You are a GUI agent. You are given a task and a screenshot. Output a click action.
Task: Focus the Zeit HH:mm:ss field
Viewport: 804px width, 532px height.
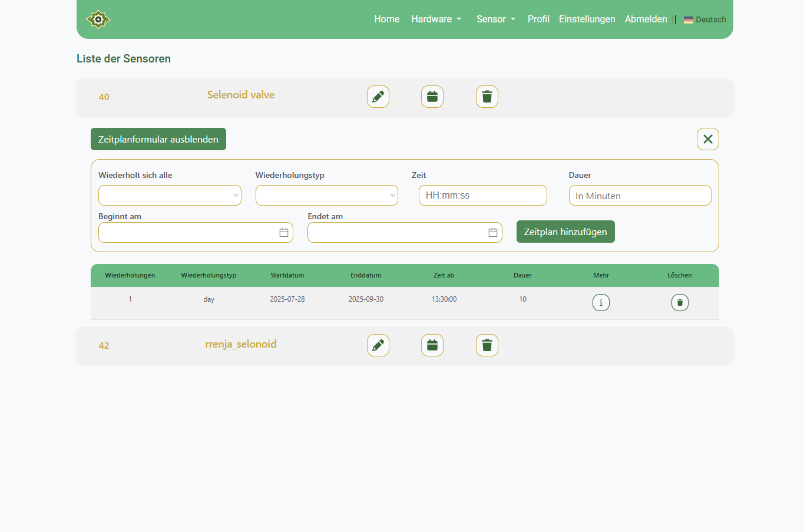tap(482, 196)
